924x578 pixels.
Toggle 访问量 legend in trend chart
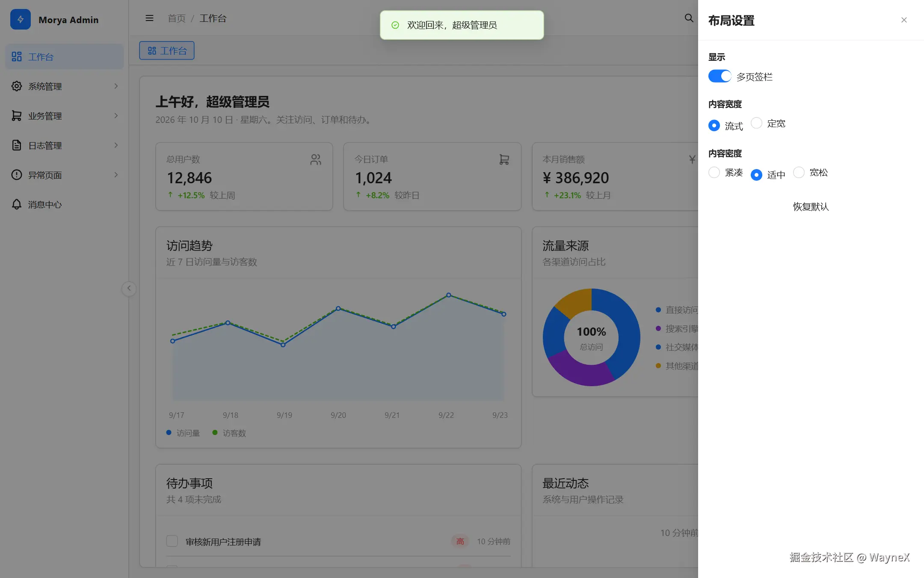coord(183,433)
